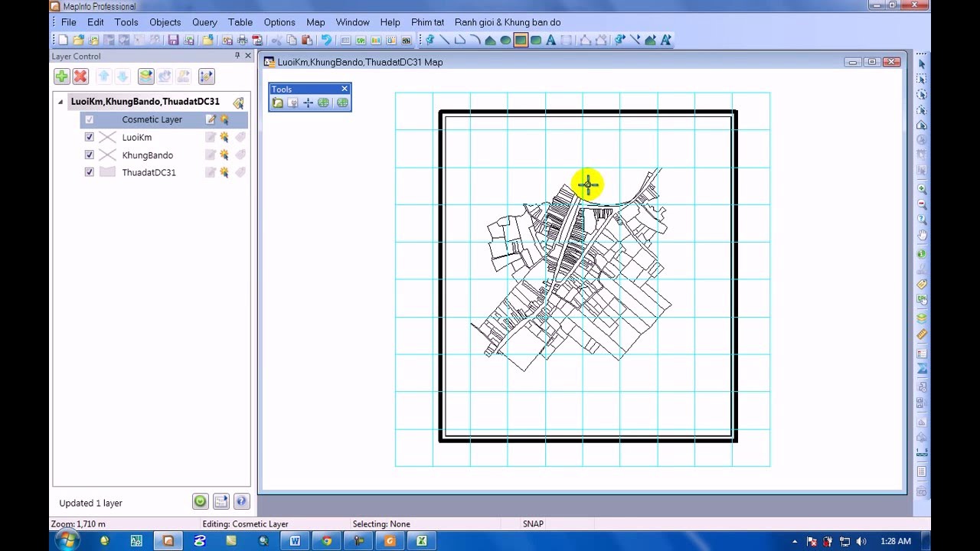Click the Editing: Cosmetic Layer status field
Image resolution: width=980 pixels, height=551 pixels.
click(245, 524)
